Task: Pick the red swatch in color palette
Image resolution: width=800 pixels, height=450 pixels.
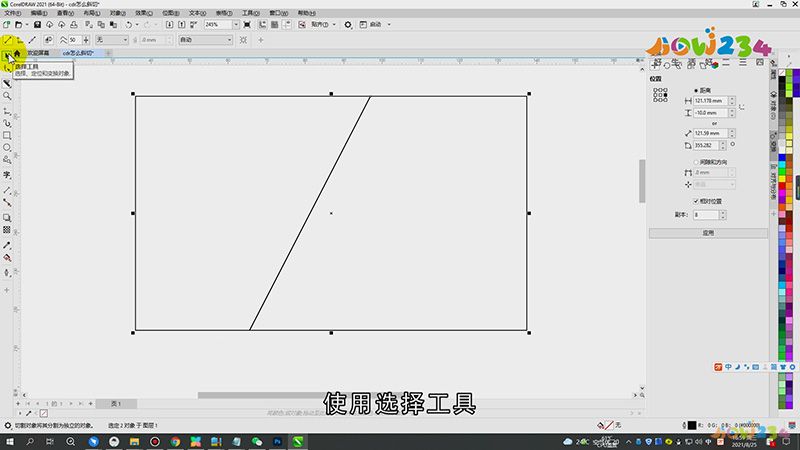Action: (x=782, y=186)
